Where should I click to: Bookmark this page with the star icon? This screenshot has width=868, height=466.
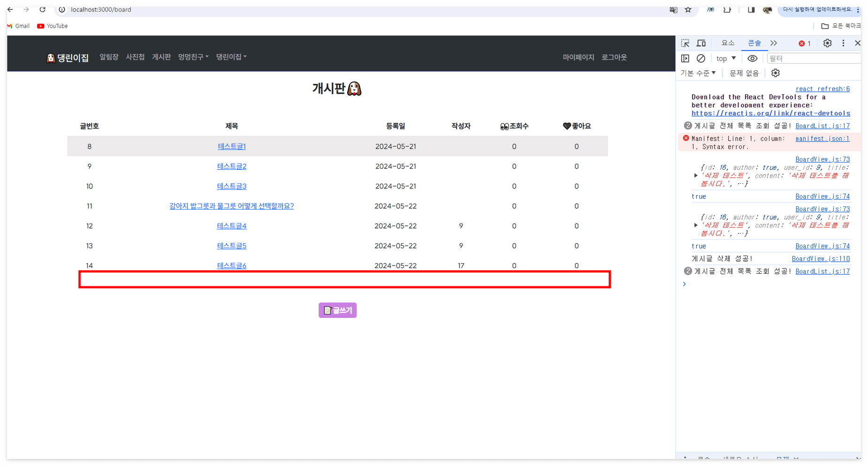point(688,9)
